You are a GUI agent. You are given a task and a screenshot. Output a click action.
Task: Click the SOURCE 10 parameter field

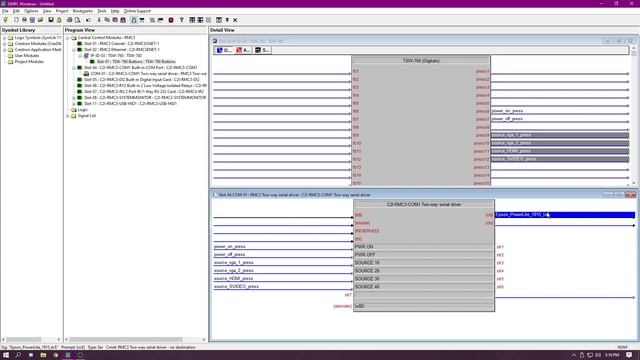point(423,263)
